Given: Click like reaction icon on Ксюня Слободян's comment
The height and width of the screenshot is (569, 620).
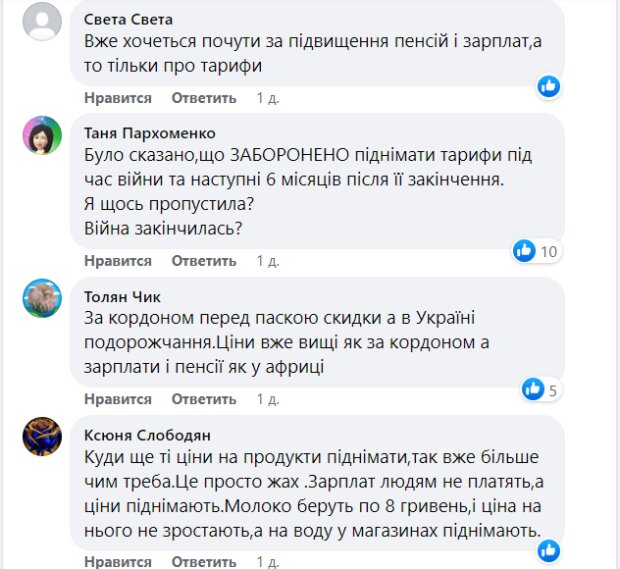Looking at the screenshot, I should tap(549, 549).
